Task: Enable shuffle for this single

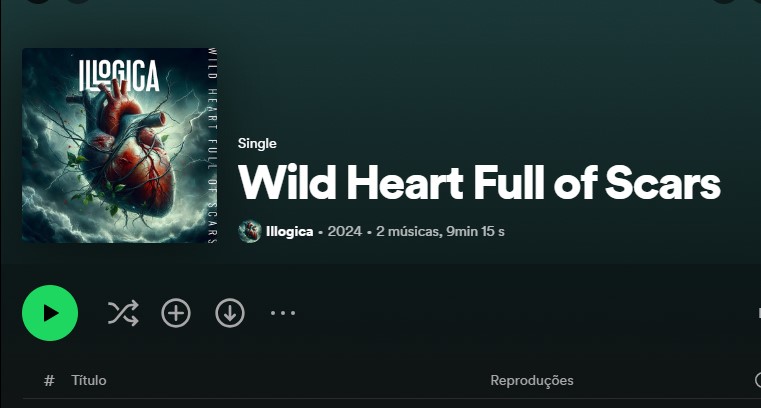Action: point(123,313)
